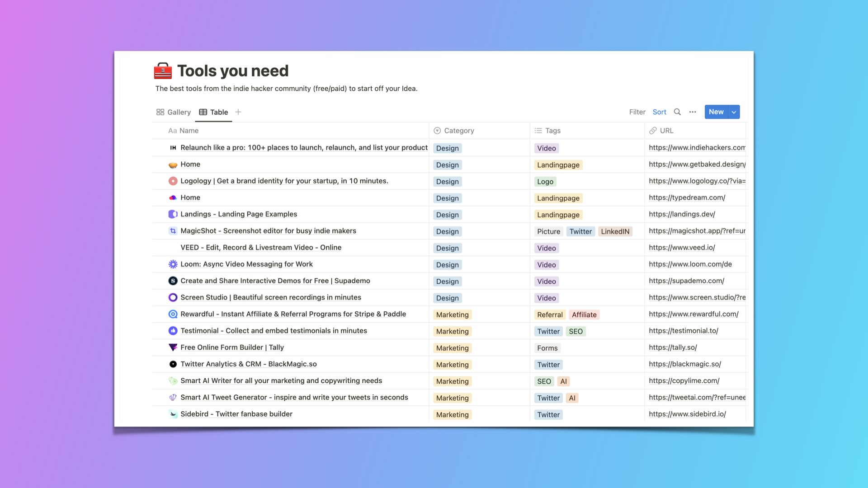Click the blue New button
The image size is (868, 488).
pos(716,112)
